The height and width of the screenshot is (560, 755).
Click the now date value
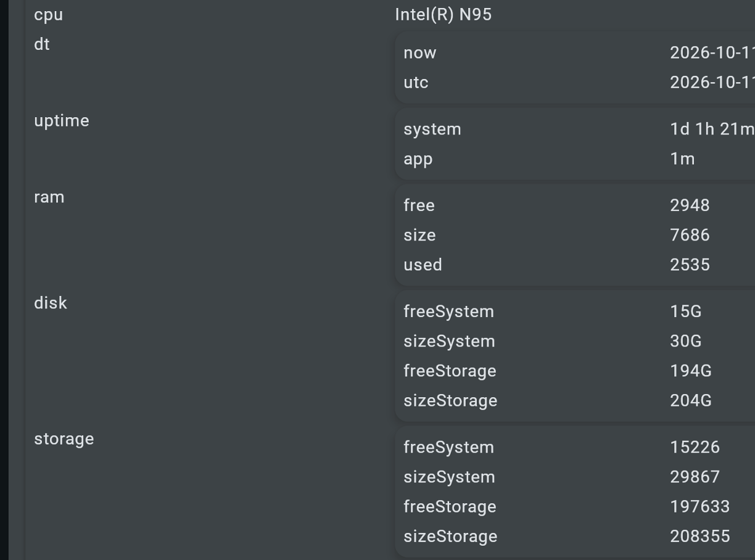[x=712, y=53]
